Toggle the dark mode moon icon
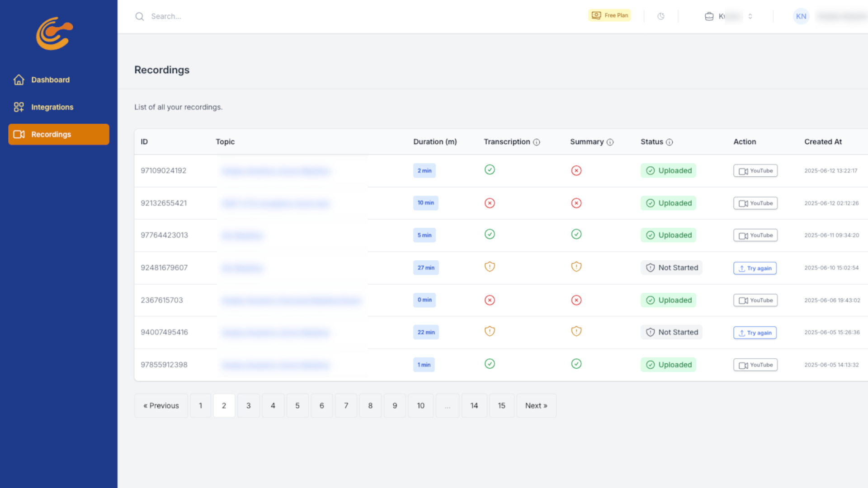868x488 pixels. click(661, 16)
